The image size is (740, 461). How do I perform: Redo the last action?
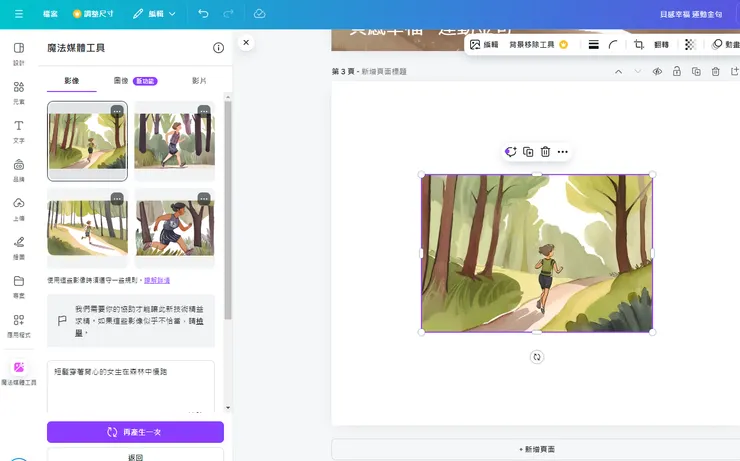[228, 14]
